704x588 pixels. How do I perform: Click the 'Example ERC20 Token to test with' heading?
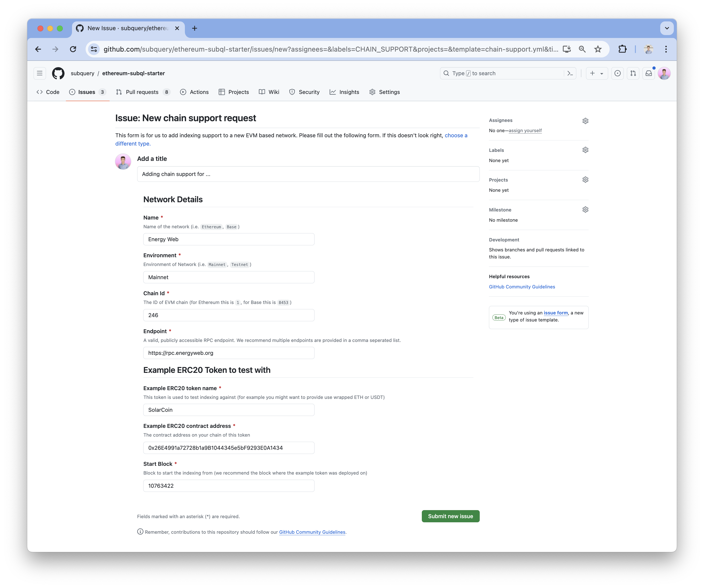pos(207,370)
